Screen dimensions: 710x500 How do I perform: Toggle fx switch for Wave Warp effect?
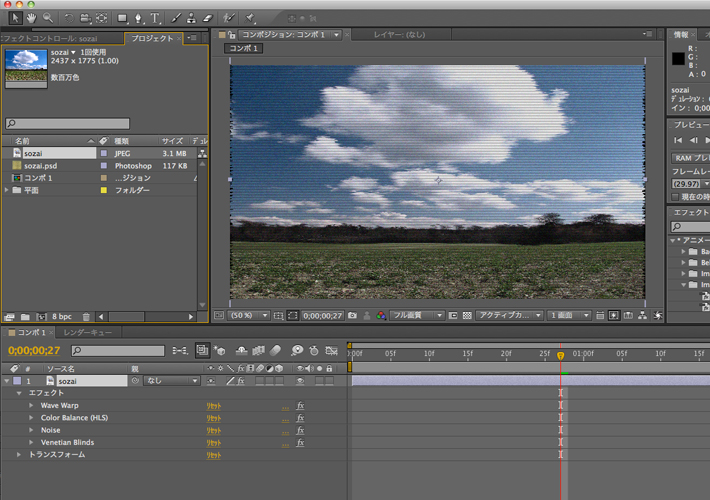pos(300,406)
